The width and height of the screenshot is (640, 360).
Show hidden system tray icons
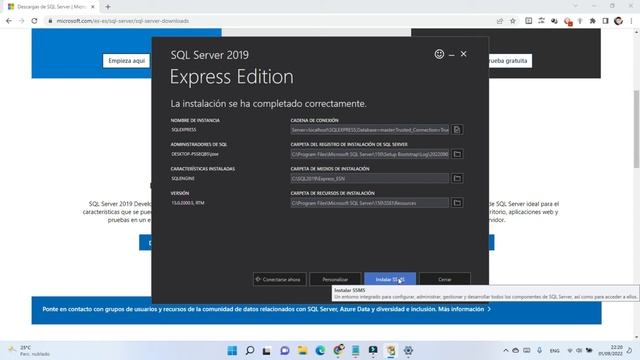(506, 350)
